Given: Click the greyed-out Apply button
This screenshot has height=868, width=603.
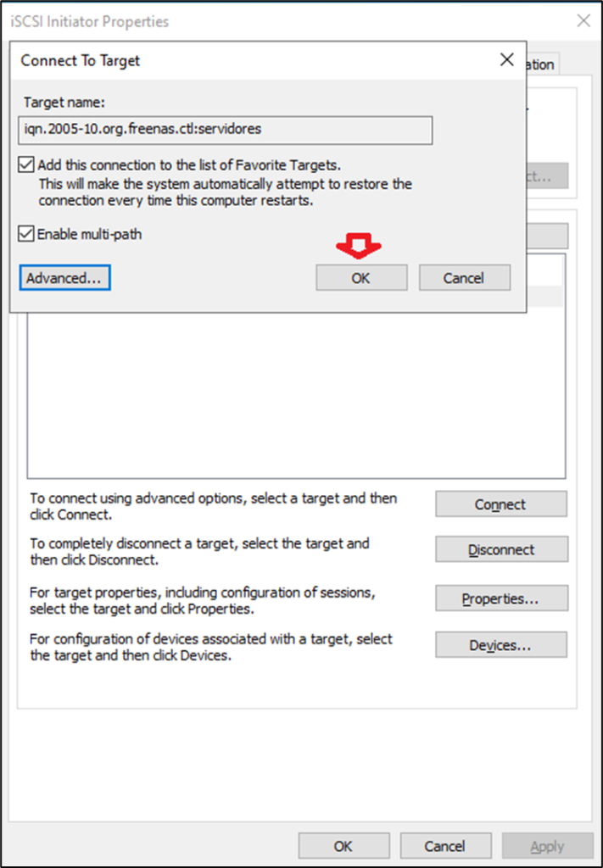Looking at the screenshot, I should [547, 846].
